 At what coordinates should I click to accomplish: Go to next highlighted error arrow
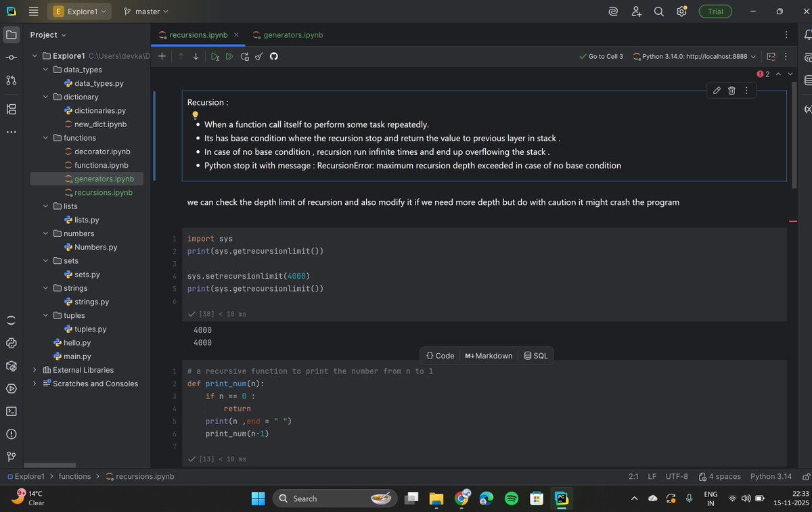pos(790,74)
